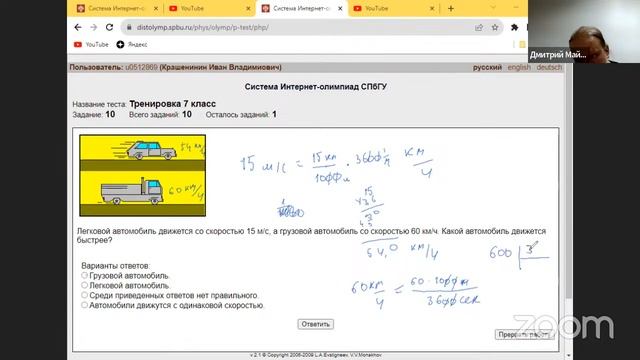
Task: Switch language to deutsch
Action: [x=549, y=67]
